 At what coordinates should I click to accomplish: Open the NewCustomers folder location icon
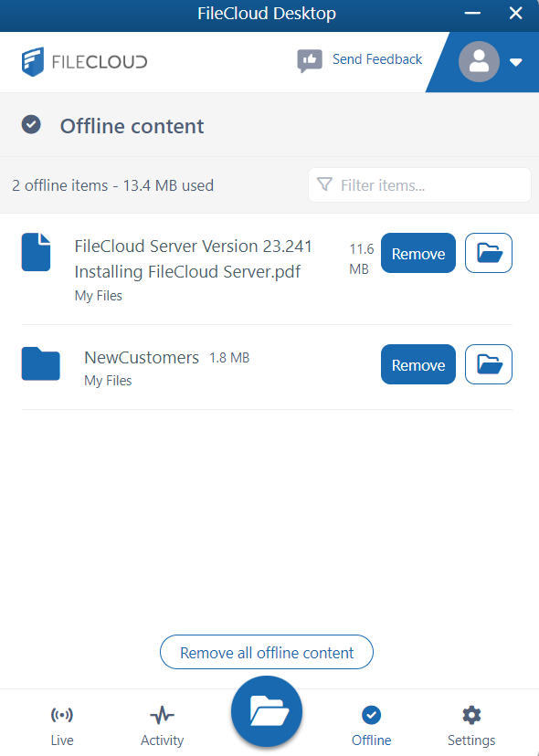coord(488,364)
